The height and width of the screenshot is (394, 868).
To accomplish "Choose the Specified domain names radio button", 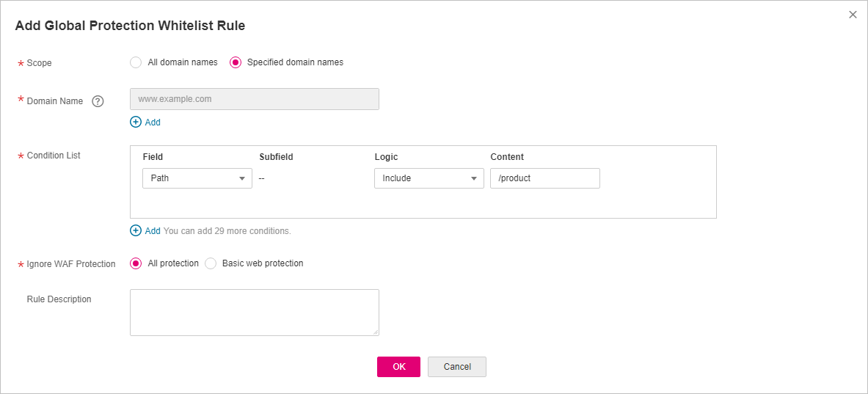I will tap(236, 62).
